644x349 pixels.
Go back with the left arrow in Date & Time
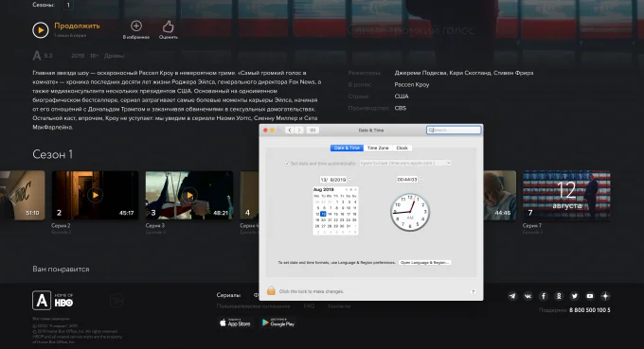pyautogui.click(x=290, y=130)
